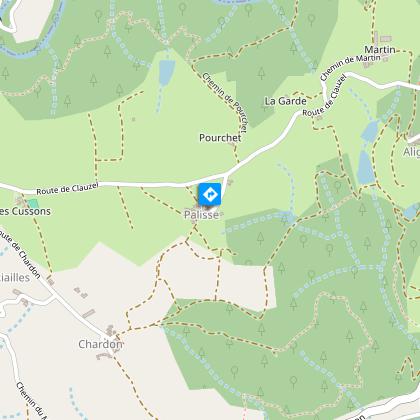This screenshot has width=420, height=420.
Task: Select the building footprint above Martin
Action: (386, 39)
